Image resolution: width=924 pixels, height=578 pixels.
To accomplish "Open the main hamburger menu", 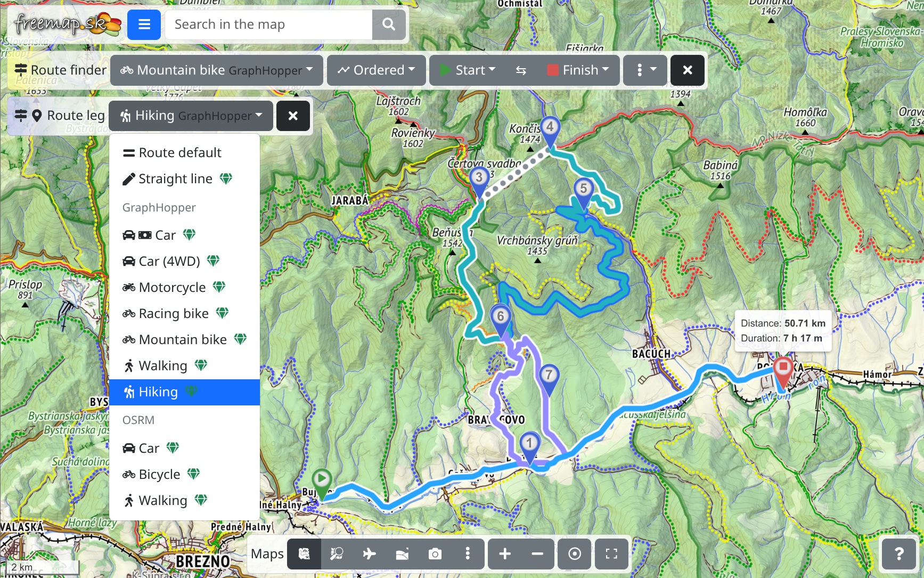I will [x=144, y=25].
